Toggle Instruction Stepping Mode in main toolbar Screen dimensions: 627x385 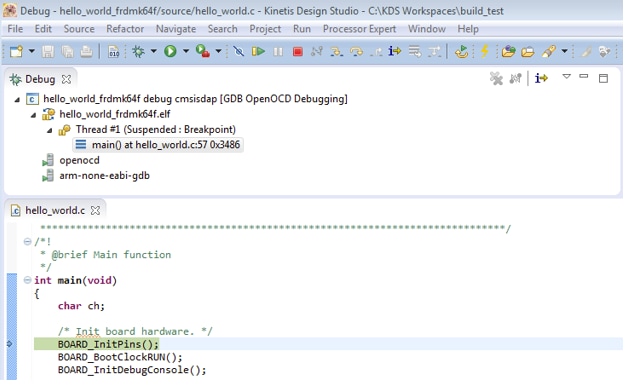[394, 51]
